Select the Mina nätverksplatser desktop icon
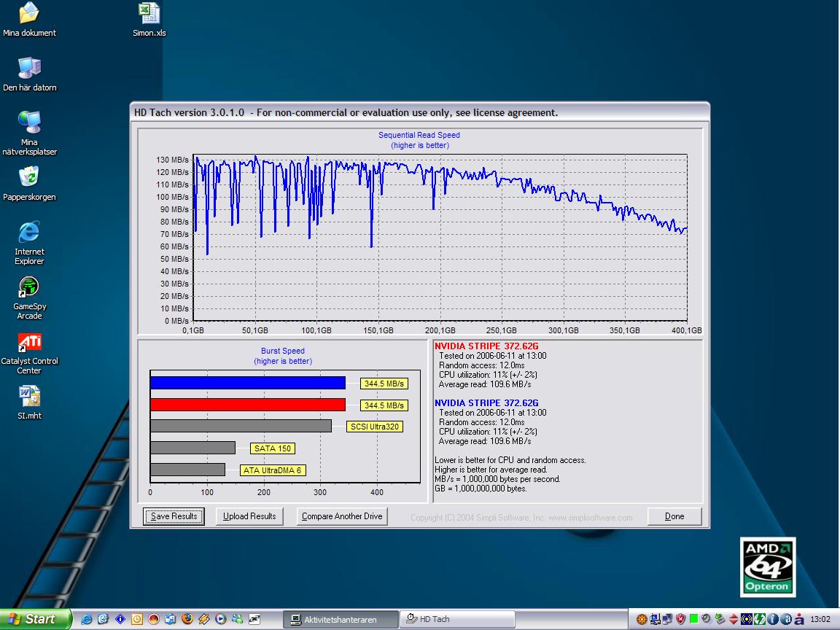Screen dimensions: 840x630 29,133
